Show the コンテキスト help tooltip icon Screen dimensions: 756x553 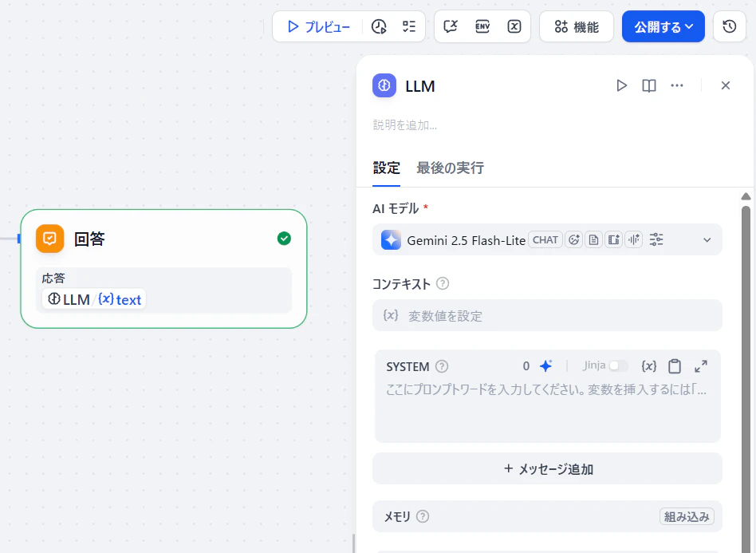[443, 284]
